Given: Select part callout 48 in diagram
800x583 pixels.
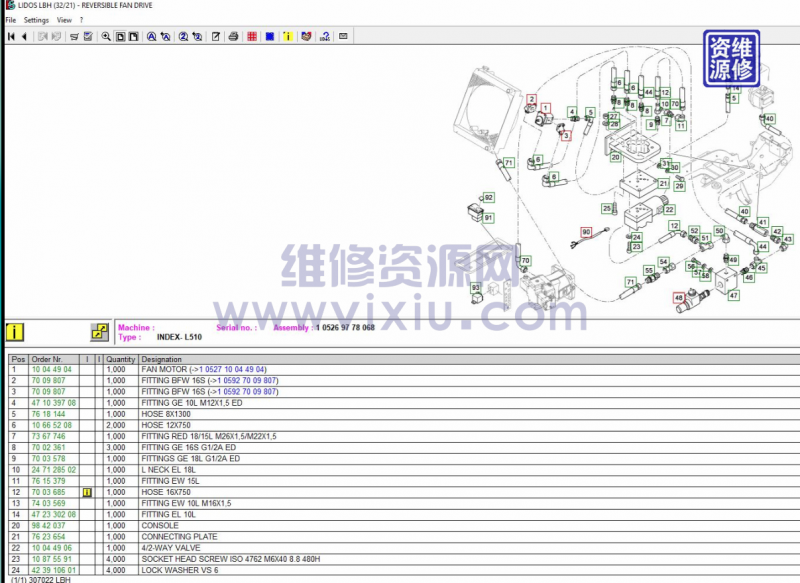Looking at the screenshot, I should tap(678, 297).
